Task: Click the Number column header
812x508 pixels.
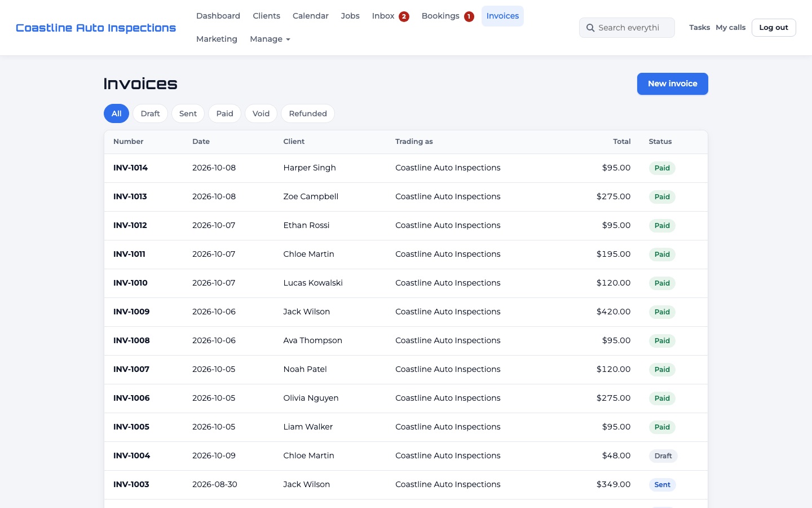Action: pyautogui.click(x=129, y=142)
